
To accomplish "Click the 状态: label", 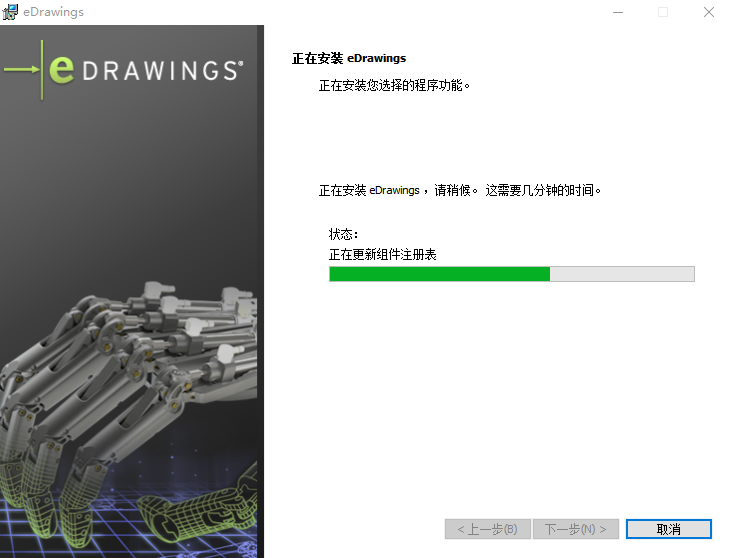I will (343, 234).
